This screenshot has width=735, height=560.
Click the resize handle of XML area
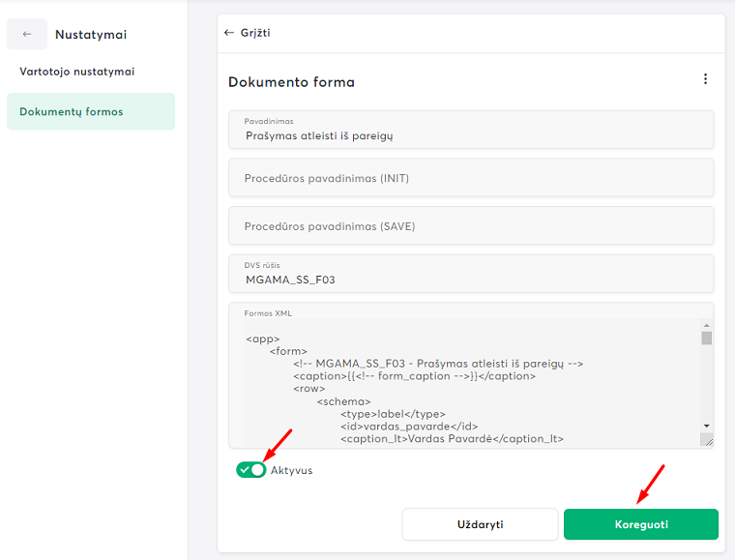point(707,440)
